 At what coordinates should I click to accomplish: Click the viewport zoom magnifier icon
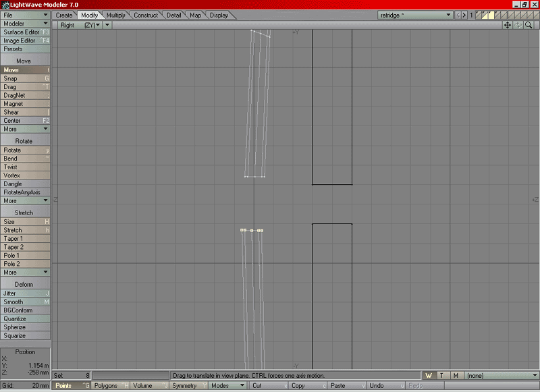point(529,25)
